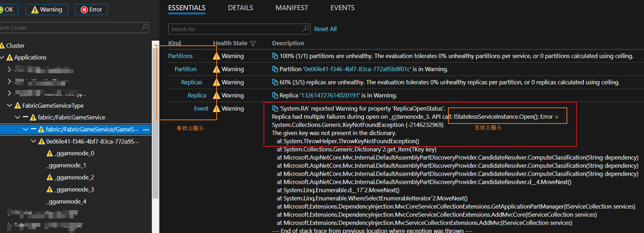The width and height of the screenshot is (644, 233).
Task: Toggle the Warning health filter
Action: coord(47,10)
